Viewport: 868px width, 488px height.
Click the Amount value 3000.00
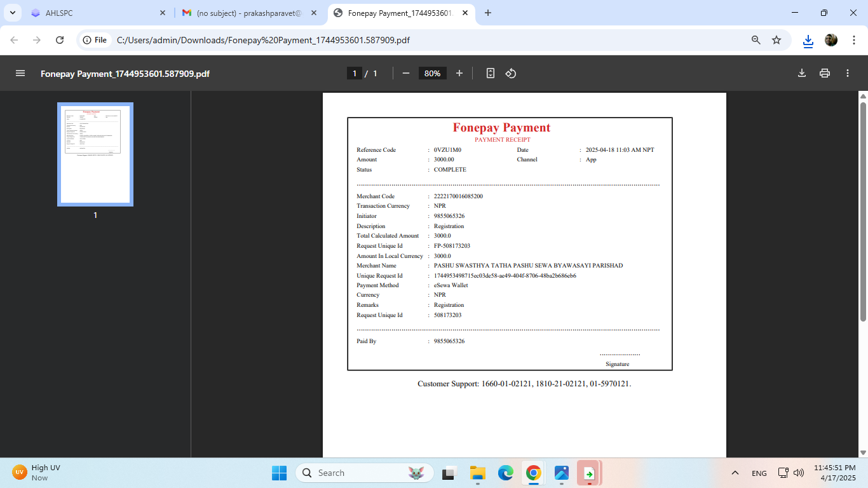444,159
